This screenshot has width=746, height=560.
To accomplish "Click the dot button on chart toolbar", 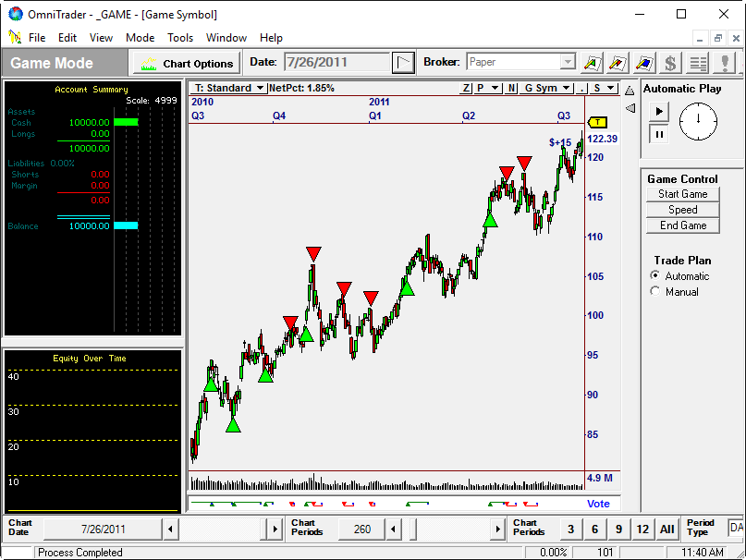I will [x=581, y=88].
